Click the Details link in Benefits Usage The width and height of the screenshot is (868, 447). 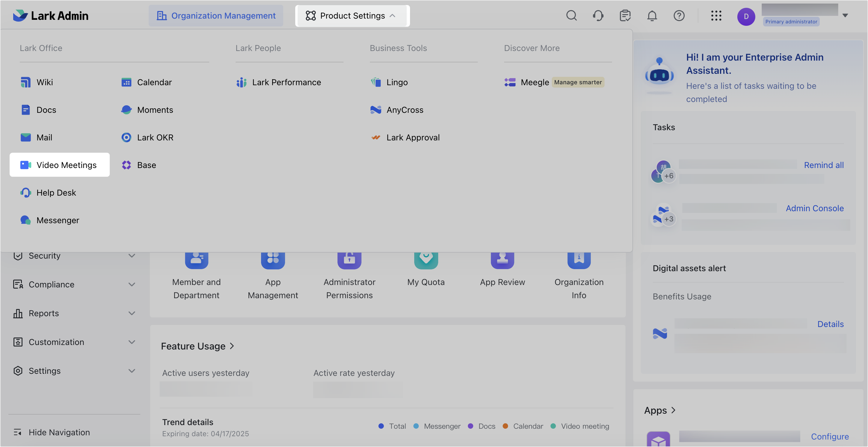[x=830, y=324]
